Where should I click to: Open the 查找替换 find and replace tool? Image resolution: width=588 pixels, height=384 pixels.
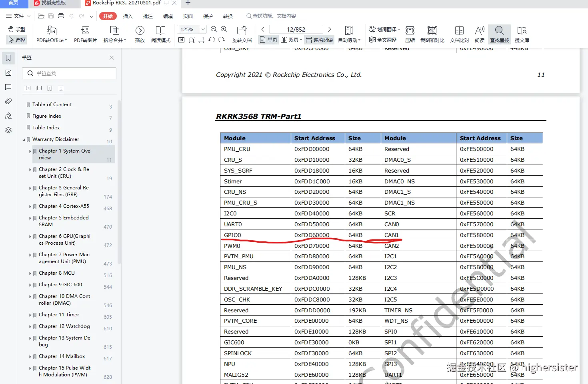pyautogui.click(x=500, y=34)
